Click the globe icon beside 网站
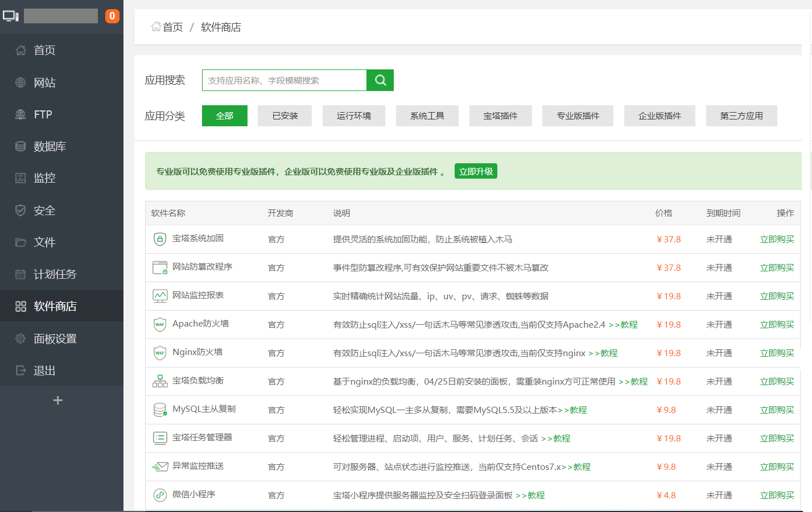812x512 pixels. pos(20,82)
